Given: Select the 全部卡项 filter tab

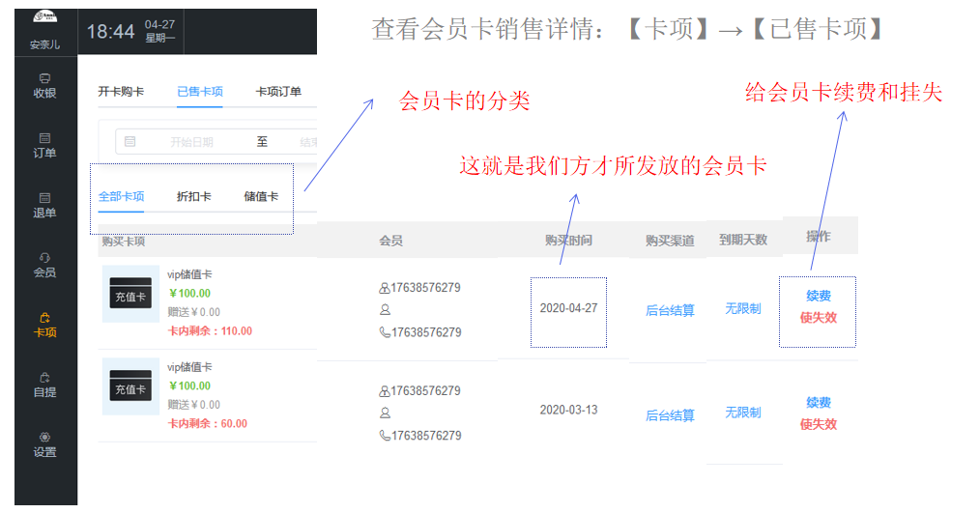Looking at the screenshot, I should point(121,196).
